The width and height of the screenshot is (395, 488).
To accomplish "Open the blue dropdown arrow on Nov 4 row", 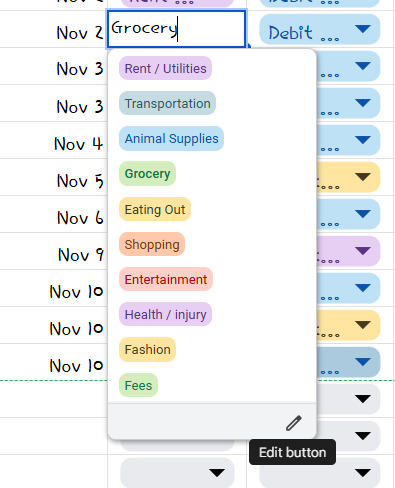I will point(363,139).
